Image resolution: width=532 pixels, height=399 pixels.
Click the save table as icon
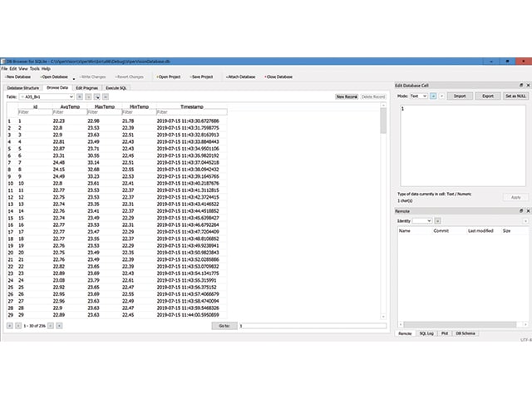97,97
